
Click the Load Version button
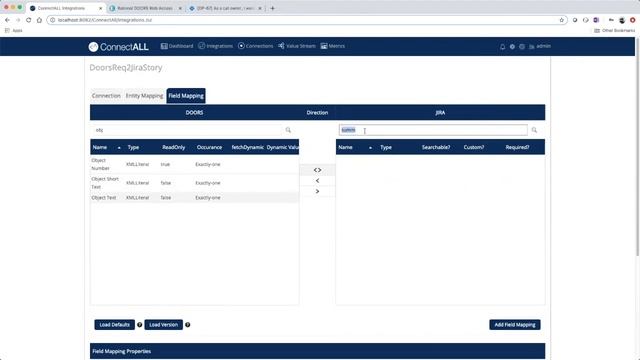(163, 325)
